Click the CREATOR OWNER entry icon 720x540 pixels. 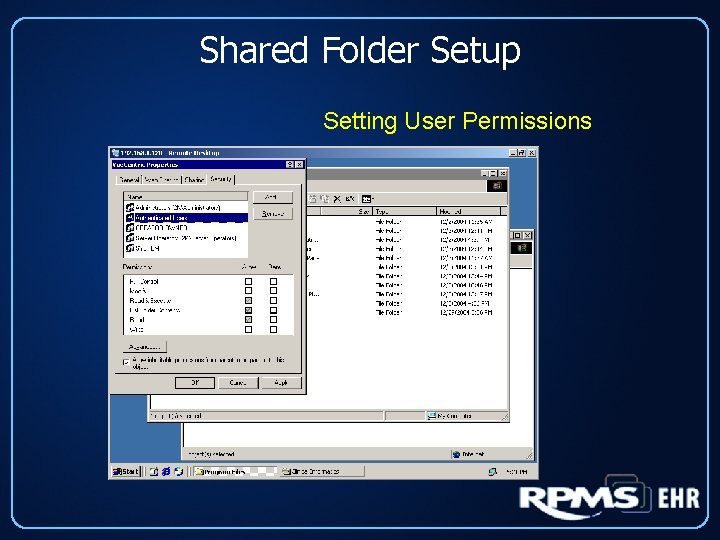[x=130, y=227]
